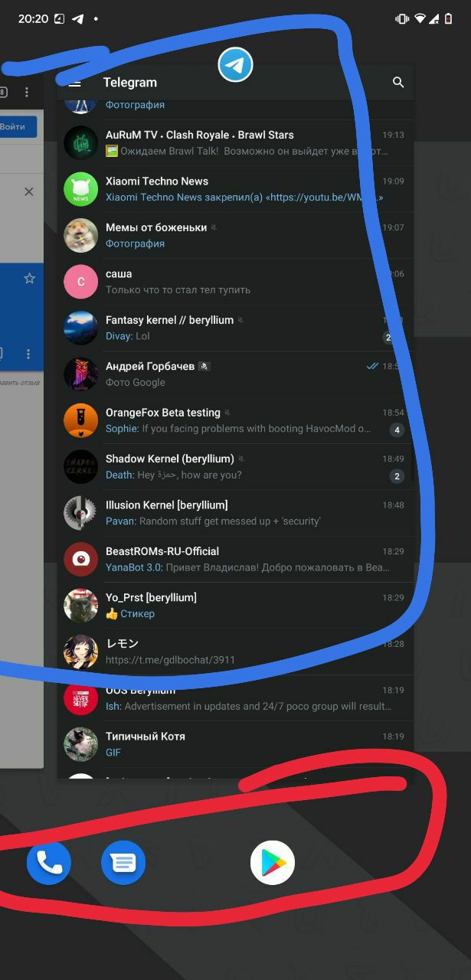The height and width of the screenshot is (980, 471).
Task: Tap 'Ish: Advertisement in updates' message preview
Action: point(248,706)
